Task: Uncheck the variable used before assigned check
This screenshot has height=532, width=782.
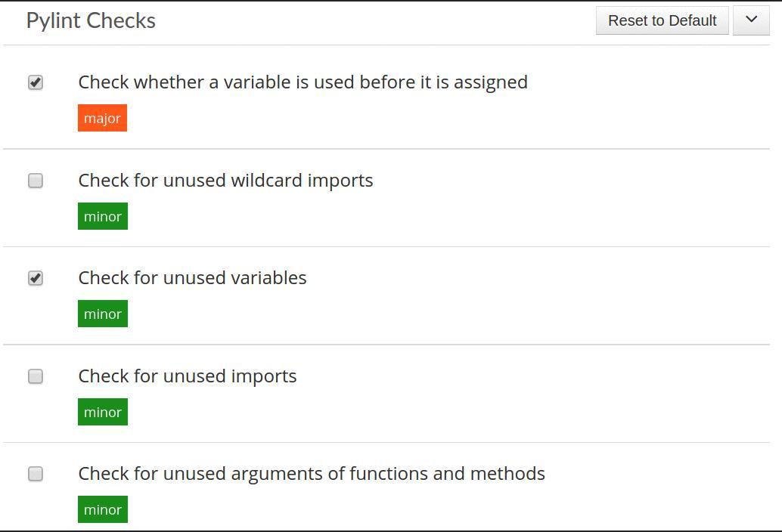Action: point(36,82)
